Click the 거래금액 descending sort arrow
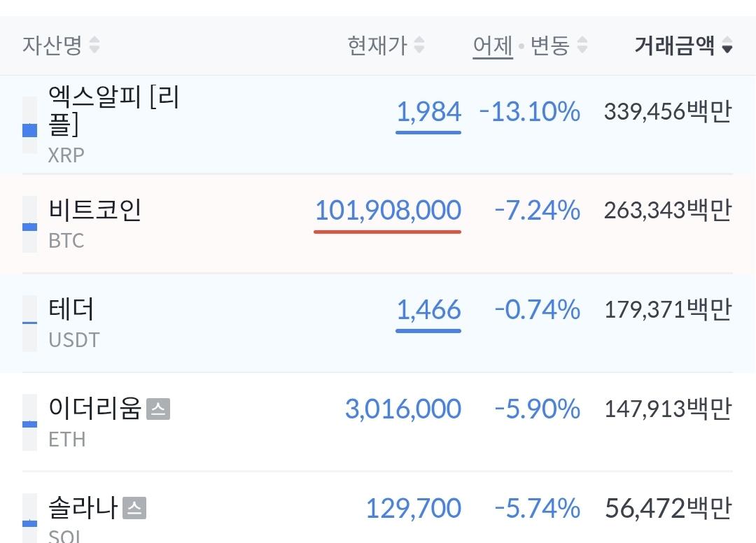Viewport: 756px width, 543px height. pos(727,45)
